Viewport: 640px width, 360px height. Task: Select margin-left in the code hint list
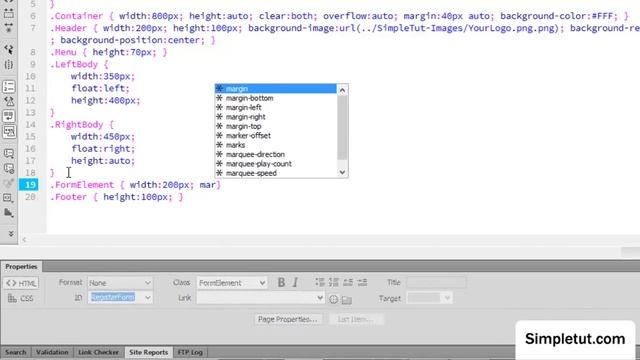pos(276,107)
